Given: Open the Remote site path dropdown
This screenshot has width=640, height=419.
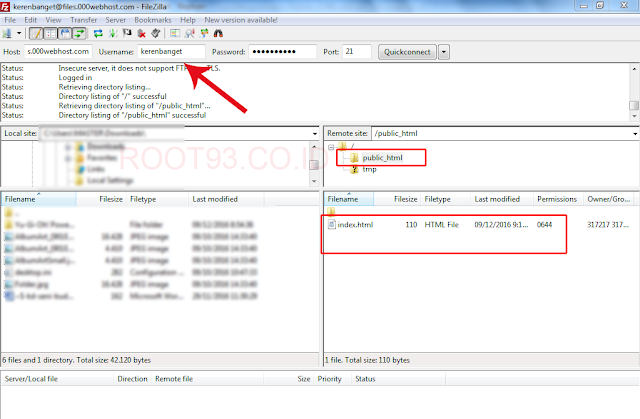Looking at the screenshot, I should click(635, 133).
